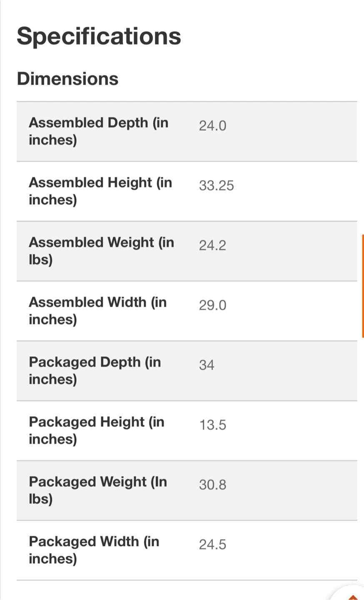Select the Dimensions section heading
The width and height of the screenshot is (364, 600).
(67, 79)
